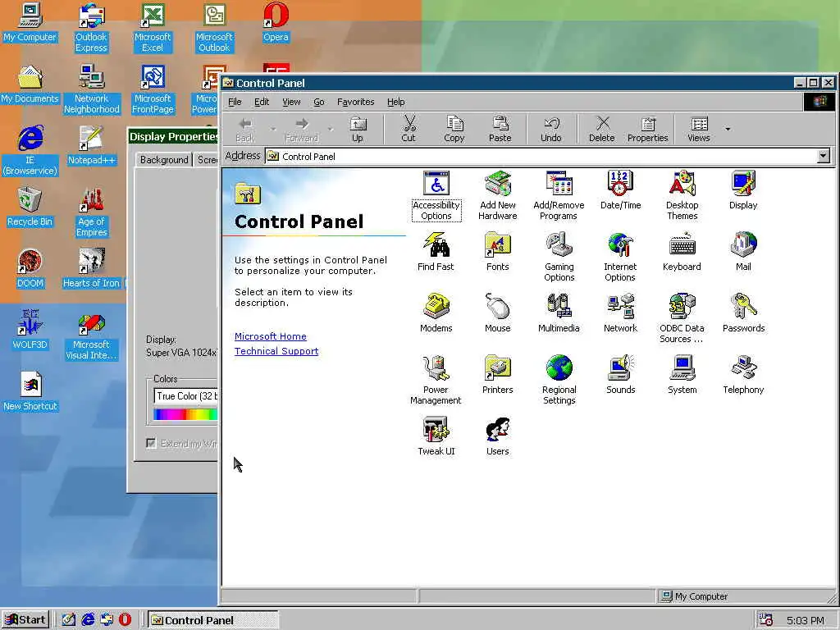Switch to Background tab in Display Properties
The image size is (840, 630).
coord(164,160)
